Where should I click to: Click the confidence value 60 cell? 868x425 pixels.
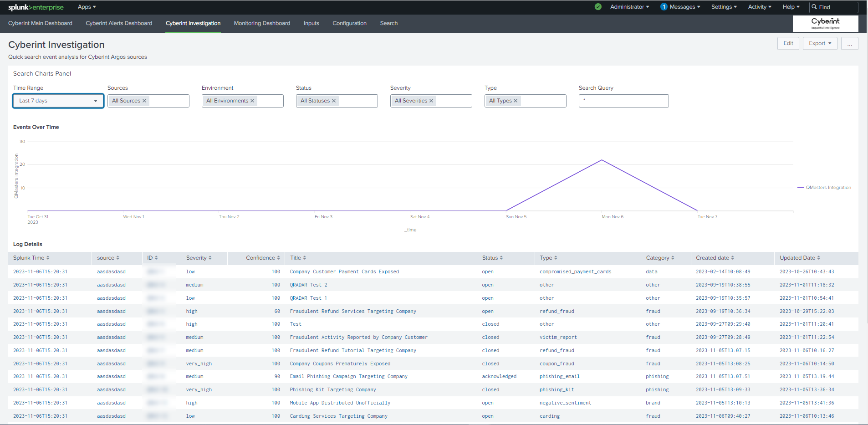click(277, 311)
